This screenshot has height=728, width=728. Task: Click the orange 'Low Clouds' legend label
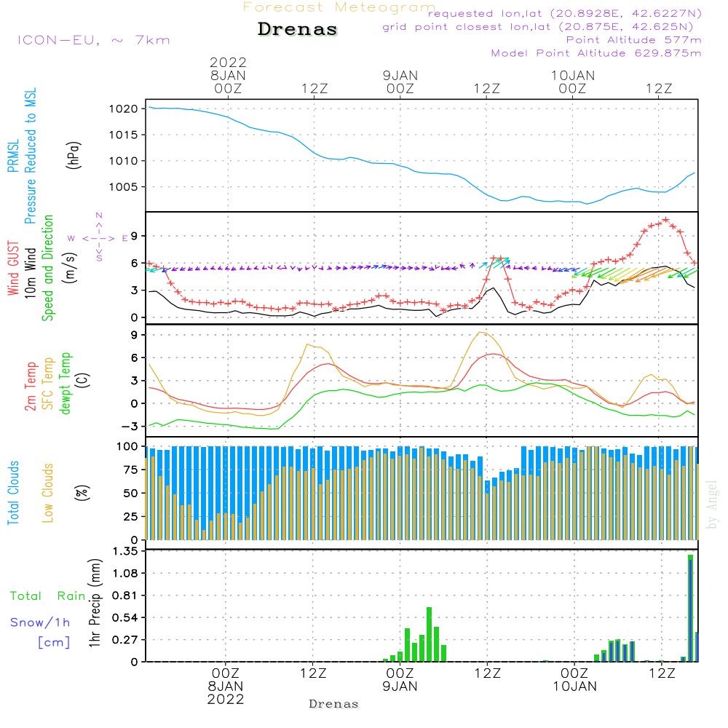[47, 493]
